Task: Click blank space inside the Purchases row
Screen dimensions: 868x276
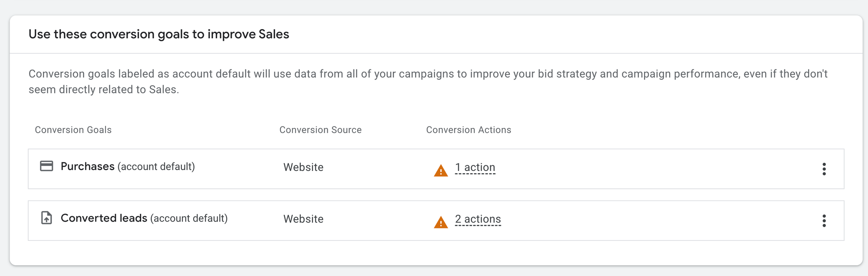Action: (651, 169)
